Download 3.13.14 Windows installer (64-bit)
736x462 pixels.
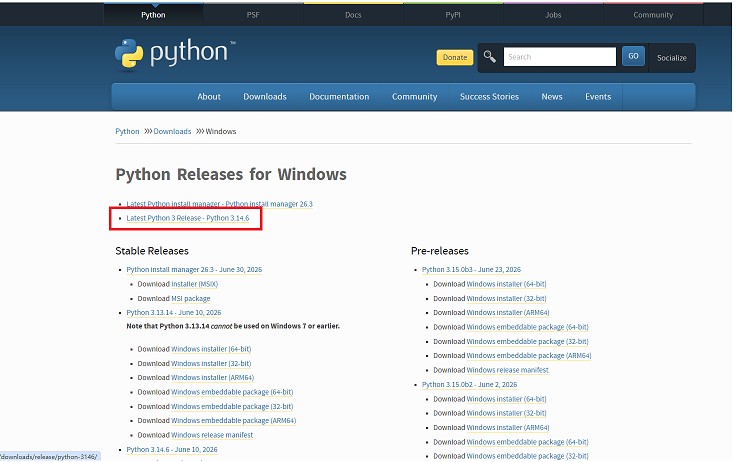211,349
